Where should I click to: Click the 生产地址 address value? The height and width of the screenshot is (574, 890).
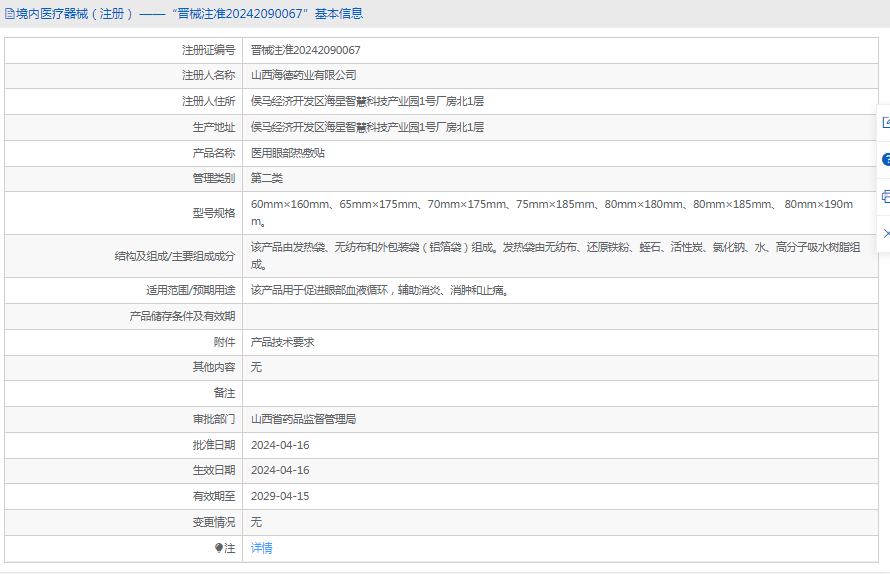367,127
